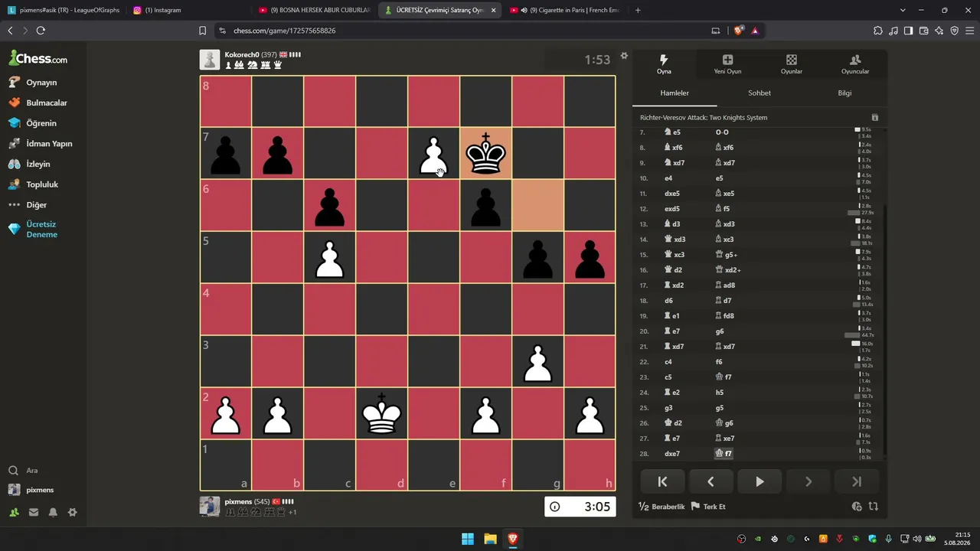Click the black king on f7
Image resolution: width=980 pixels, height=551 pixels.
[485, 153]
